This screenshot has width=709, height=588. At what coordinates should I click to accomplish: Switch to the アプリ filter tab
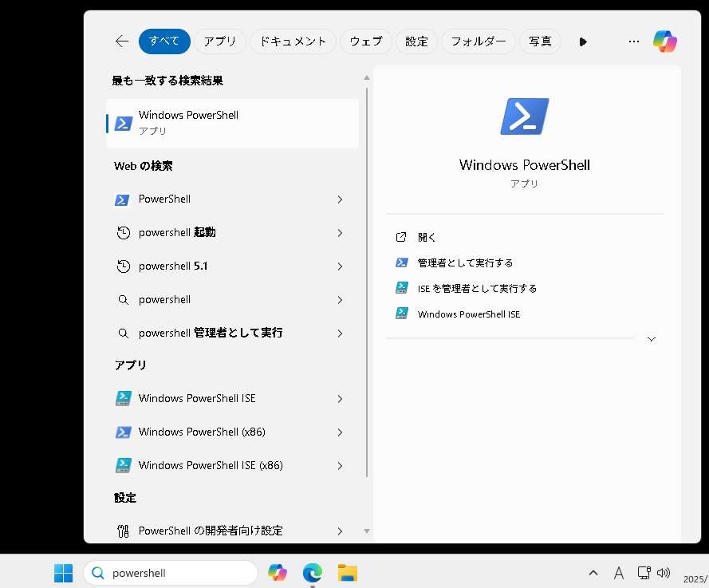click(x=220, y=41)
